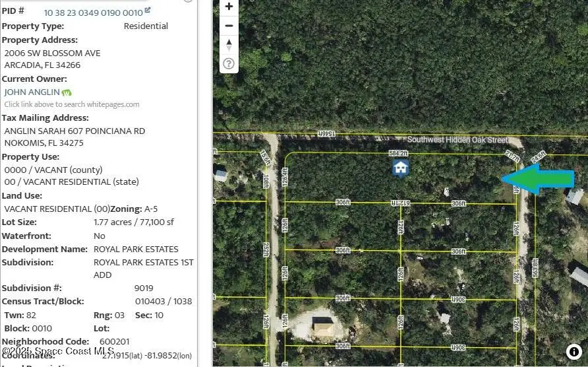
Task: Click 00 / VACANT RESIDENTIAL (state) value
Action: tap(72, 182)
